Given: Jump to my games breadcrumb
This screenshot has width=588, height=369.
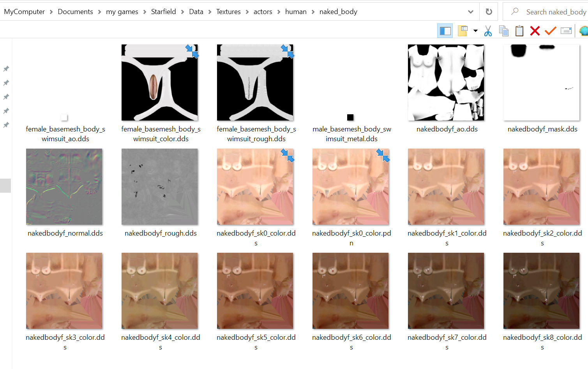Looking at the screenshot, I should pos(122,12).
